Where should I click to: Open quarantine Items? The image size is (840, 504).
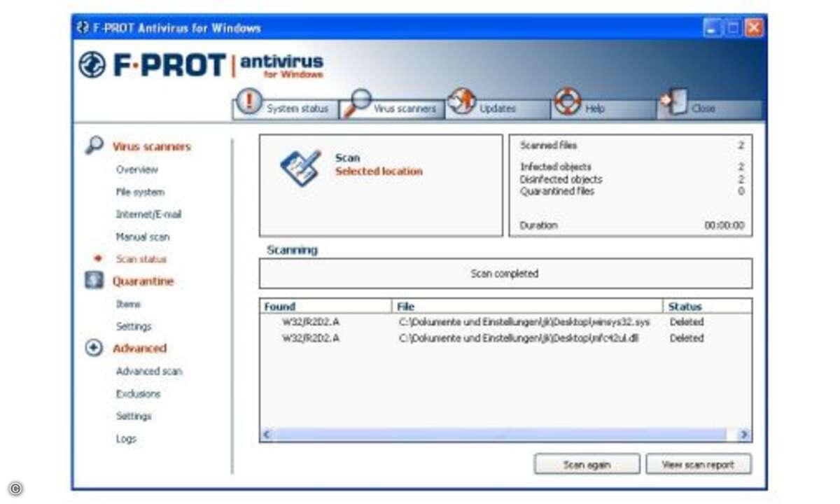(x=128, y=304)
